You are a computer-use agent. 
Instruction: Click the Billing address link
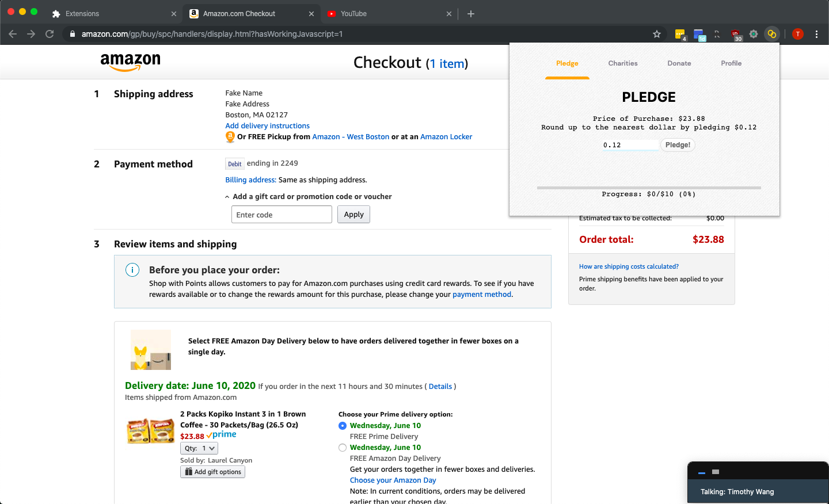coord(250,180)
